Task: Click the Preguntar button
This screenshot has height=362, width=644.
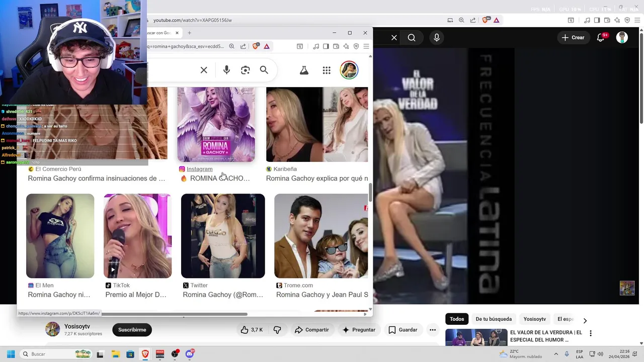Action: coord(359,330)
